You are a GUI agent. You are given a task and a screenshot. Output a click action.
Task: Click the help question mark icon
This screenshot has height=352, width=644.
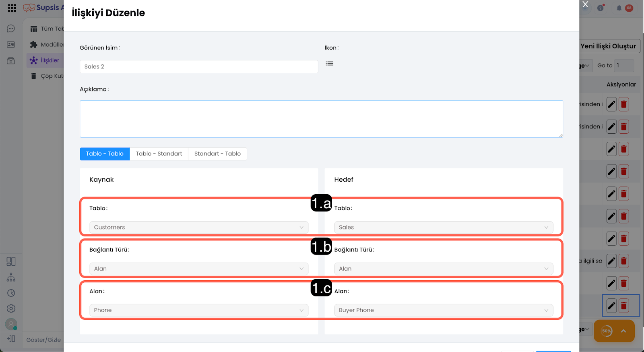[x=601, y=8]
